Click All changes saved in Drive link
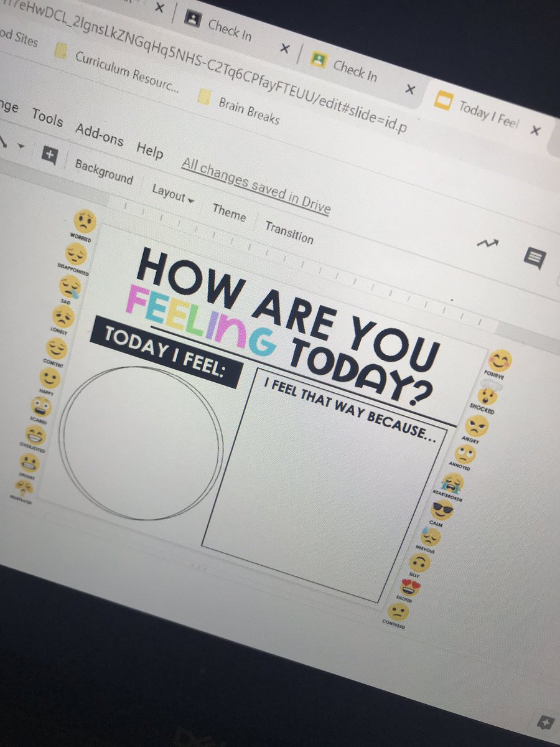Image resolution: width=560 pixels, height=747 pixels. point(256,186)
